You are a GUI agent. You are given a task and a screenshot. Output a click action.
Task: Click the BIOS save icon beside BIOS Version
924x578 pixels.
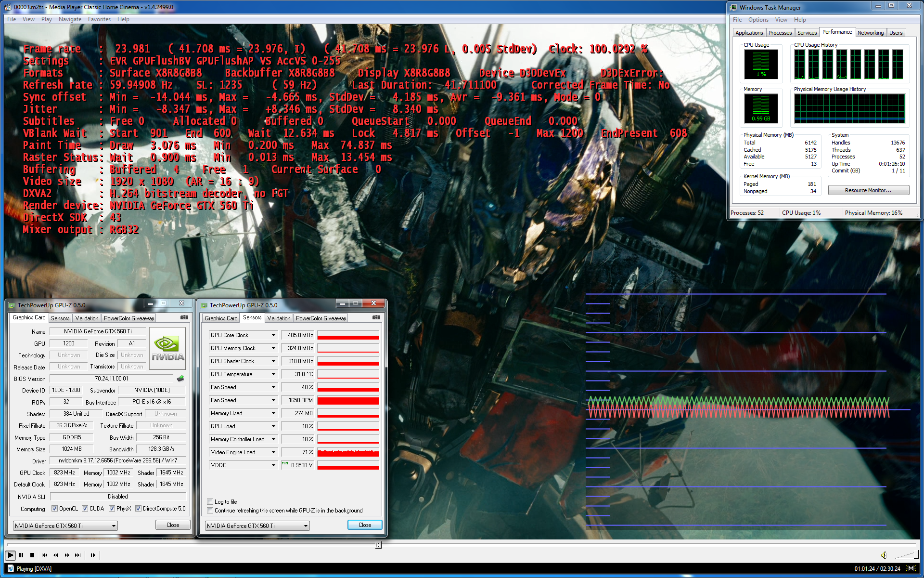tap(180, 379)
